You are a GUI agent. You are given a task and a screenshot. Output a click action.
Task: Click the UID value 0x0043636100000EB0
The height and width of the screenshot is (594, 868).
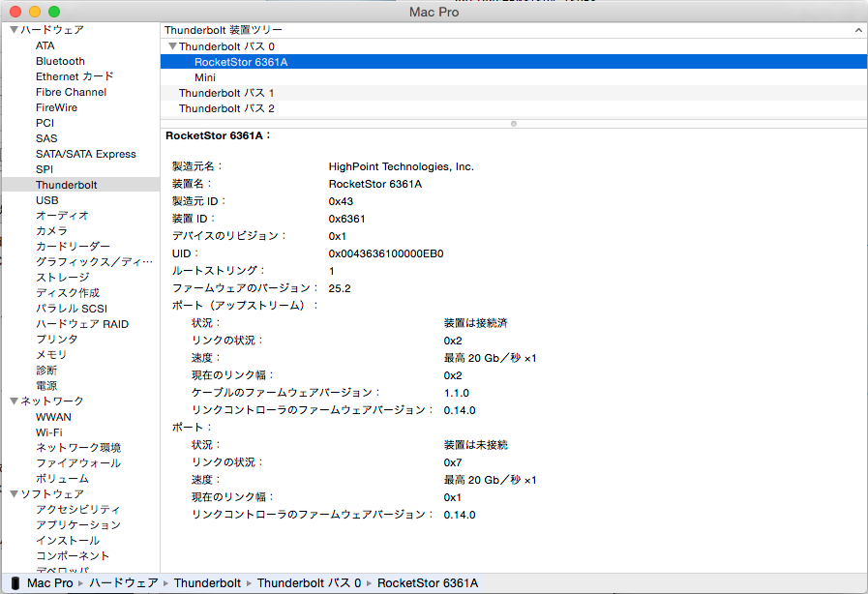point(386,253)
